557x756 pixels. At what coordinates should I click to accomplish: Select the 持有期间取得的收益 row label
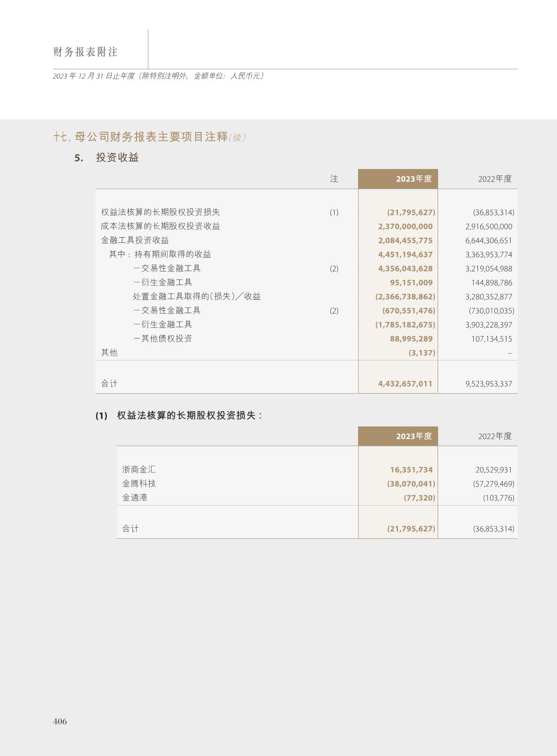click(172, 254)
